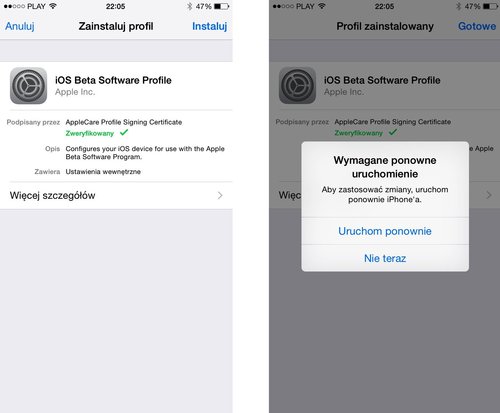The height and width of the screenshot is (413, 500).
Task: Choose Uruchom ponownie in the alert dialog
Action: [385, 231]
